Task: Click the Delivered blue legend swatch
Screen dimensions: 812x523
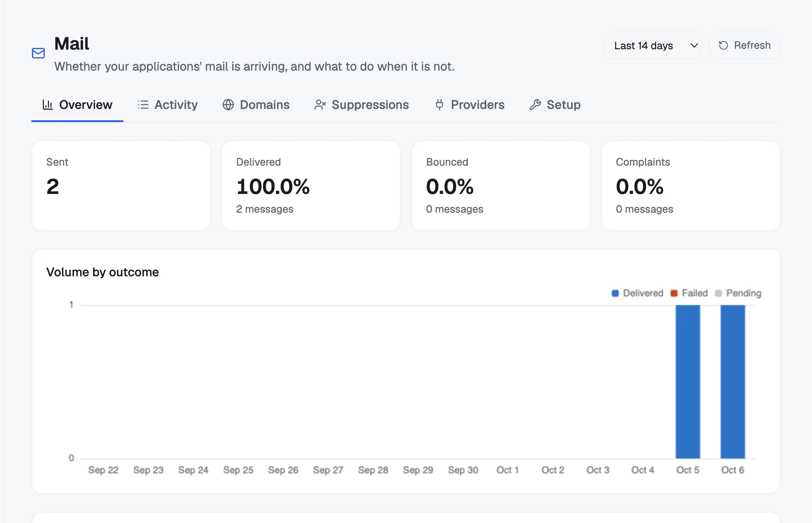Action: pos(615,293)
